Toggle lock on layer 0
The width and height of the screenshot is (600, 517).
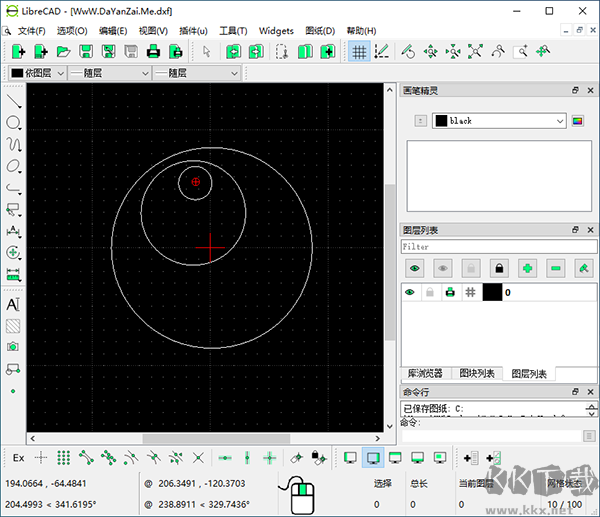click(x=430, y=292)
